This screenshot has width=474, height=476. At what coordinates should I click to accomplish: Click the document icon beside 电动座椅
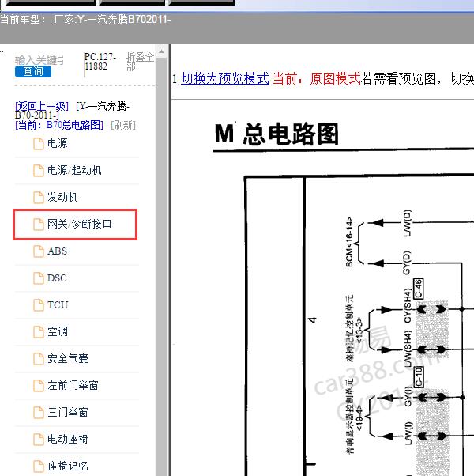click(39, 440)
